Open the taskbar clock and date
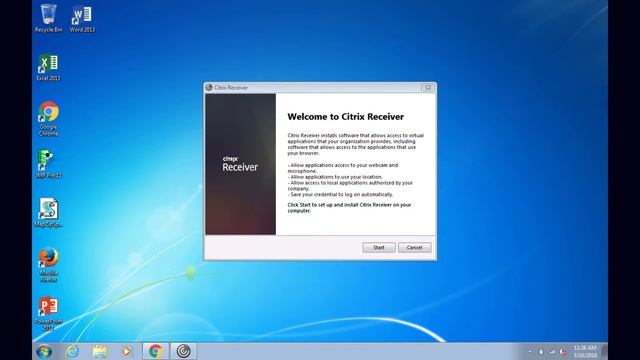Viewport: 640px width, 360px height. [585, 351]
